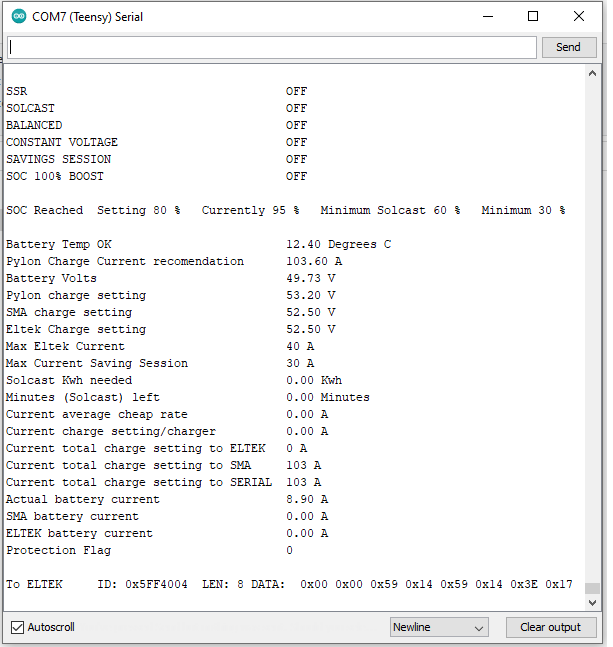The width and height of the screenshot is (613, 647).
Task: Click the SSR status line
Action: (x=156, y=91)
